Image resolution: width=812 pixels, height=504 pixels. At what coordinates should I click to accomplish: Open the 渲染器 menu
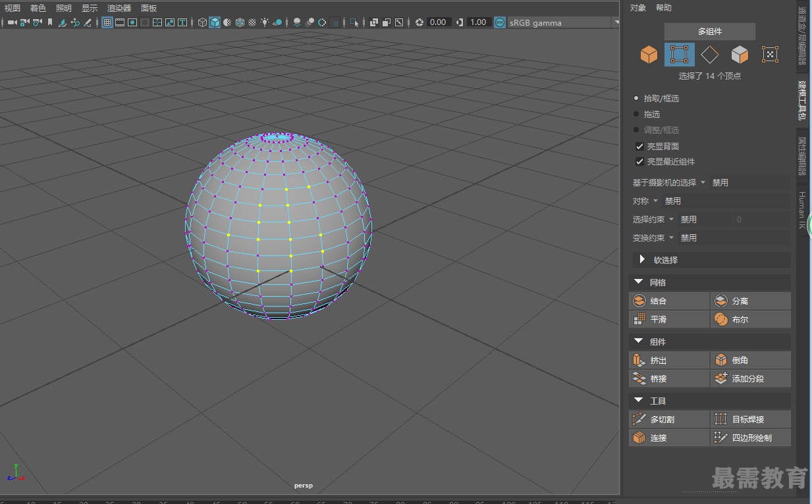click(119, 8)
